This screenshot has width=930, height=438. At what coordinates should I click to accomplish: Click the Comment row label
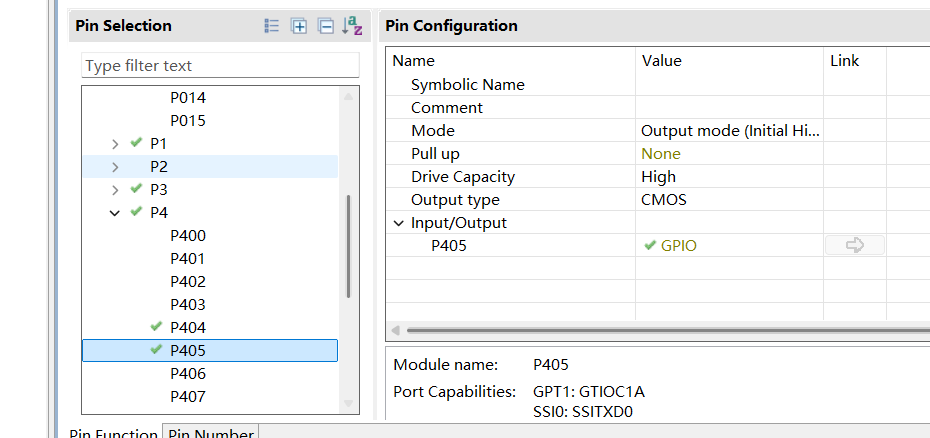[x=447, y=107]
